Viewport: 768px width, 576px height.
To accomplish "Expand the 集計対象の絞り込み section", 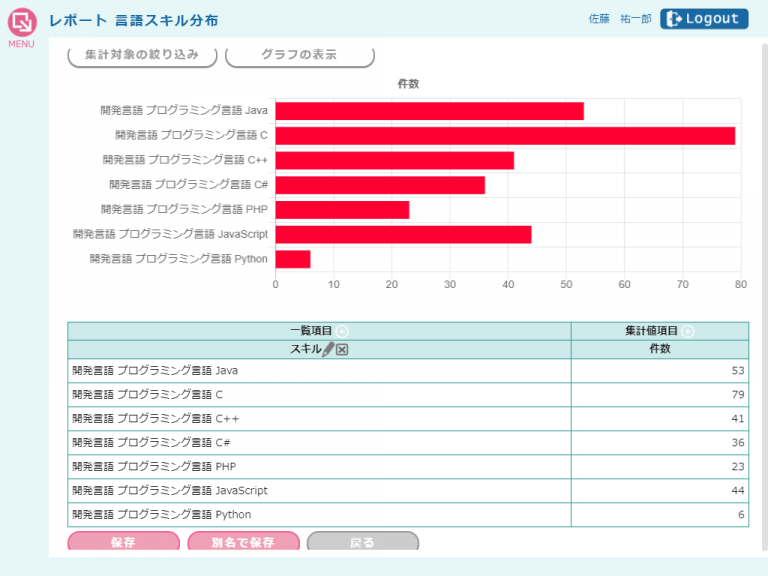I will pyautogui.click(x=142, y=55).
